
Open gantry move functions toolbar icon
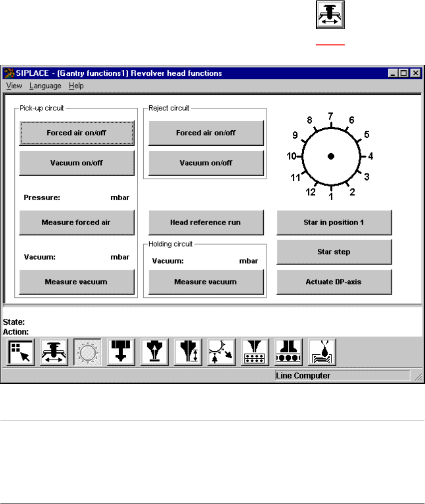54,352
